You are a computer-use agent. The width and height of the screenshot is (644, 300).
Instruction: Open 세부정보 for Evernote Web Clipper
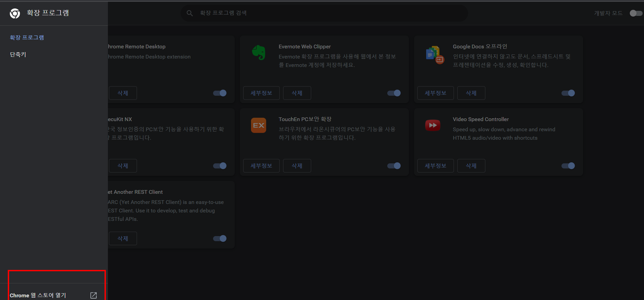(x=261, y=93)
